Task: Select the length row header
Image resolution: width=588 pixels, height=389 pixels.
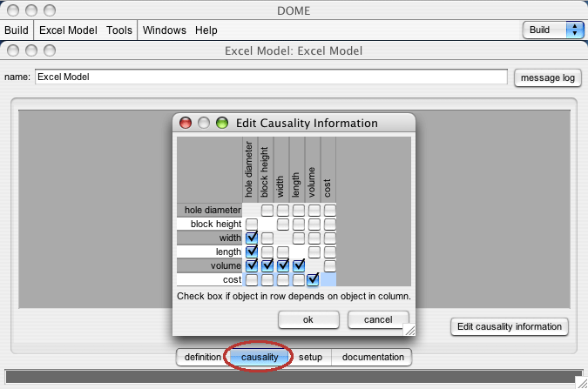Action: coord(210,252)
